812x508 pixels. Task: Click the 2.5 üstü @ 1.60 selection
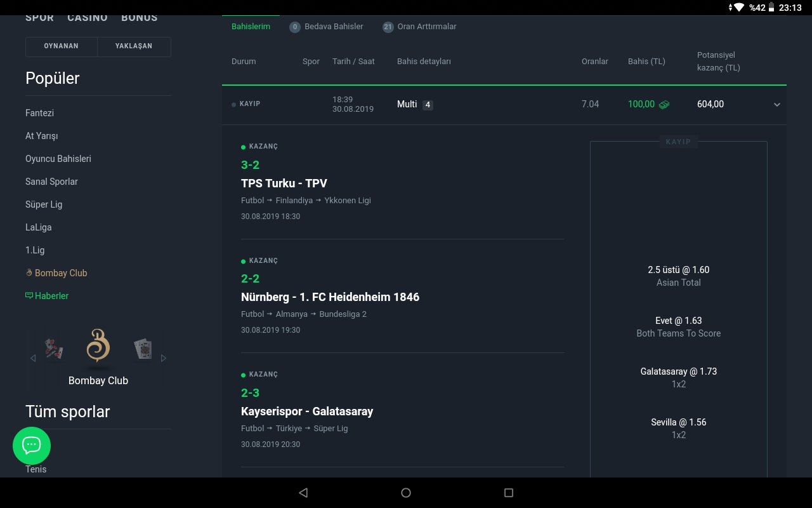pyautogui.click(x=679, y=270)
